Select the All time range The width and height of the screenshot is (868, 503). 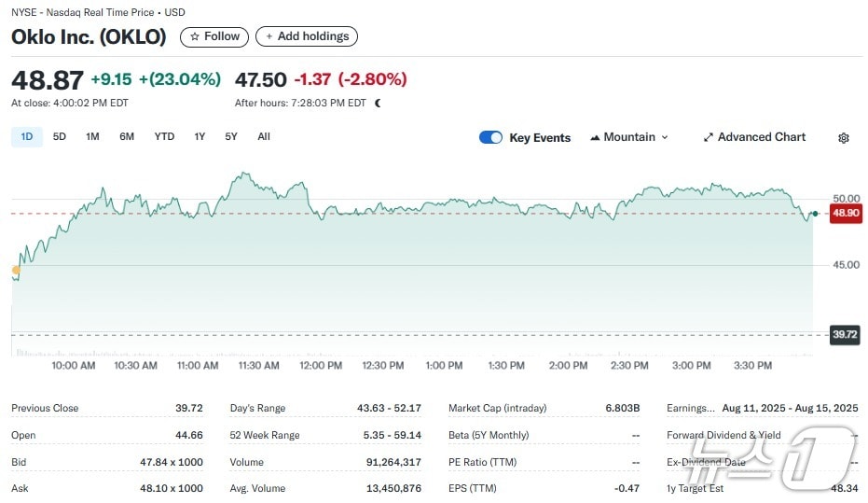pos(264,136)
